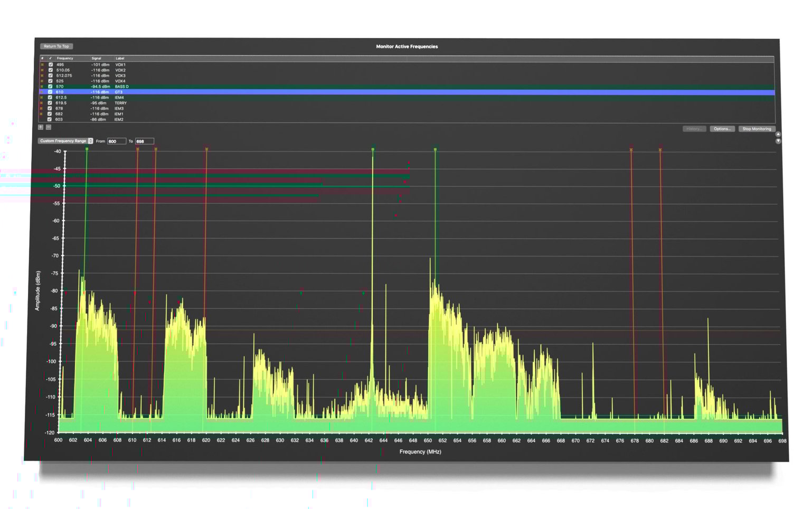The image size is (812, 509).
Task: Select the marker icon beside VOX1
Action: click(x=42, y=64)
